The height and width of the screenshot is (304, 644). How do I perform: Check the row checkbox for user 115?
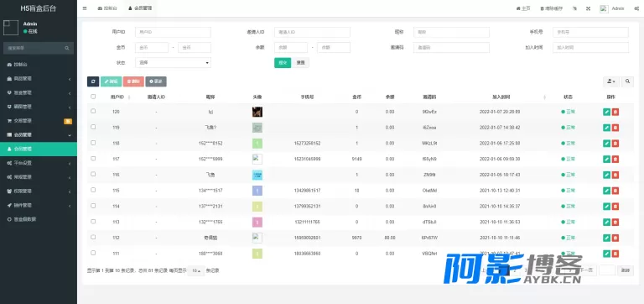point(93,190)
